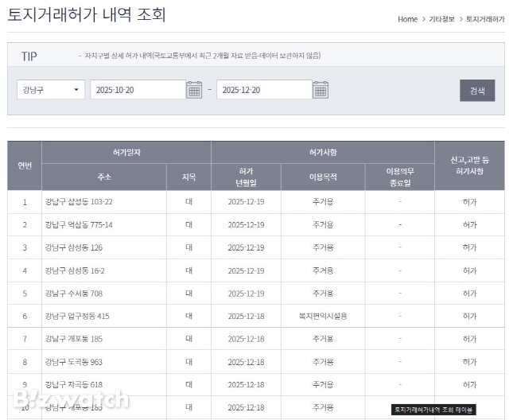Image resolution: width=513 pixels, height=420 pixels.
Task: Select row 강남구 삼성동 103-22 address
Action: tap(79, 202)
